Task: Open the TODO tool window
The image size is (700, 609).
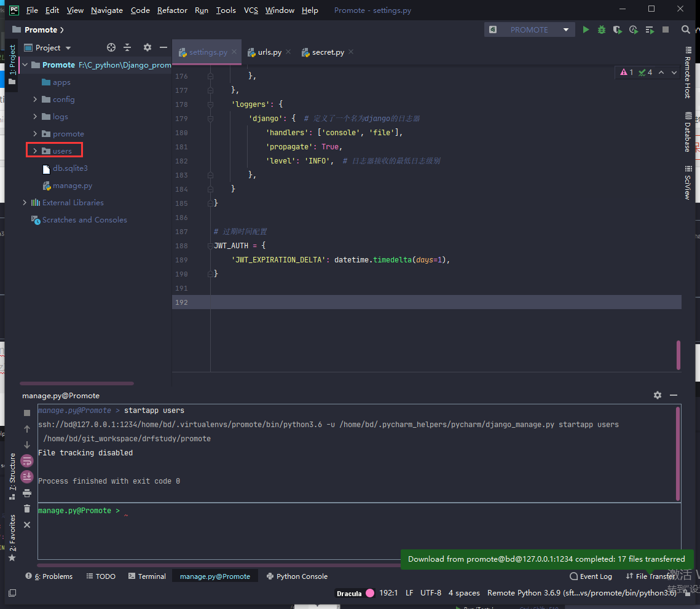Action: pos(101,576)
